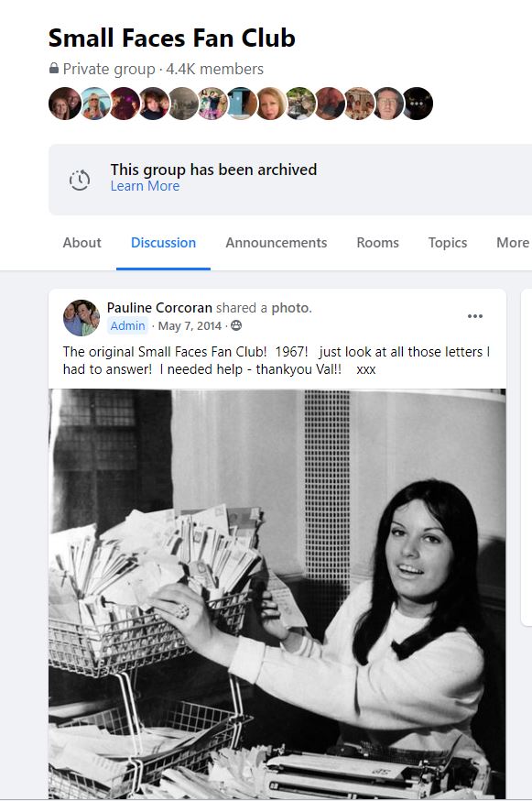Open the post options three-dots menu
The height and width of the screenshot is (801, 532).
pos(475,316)
